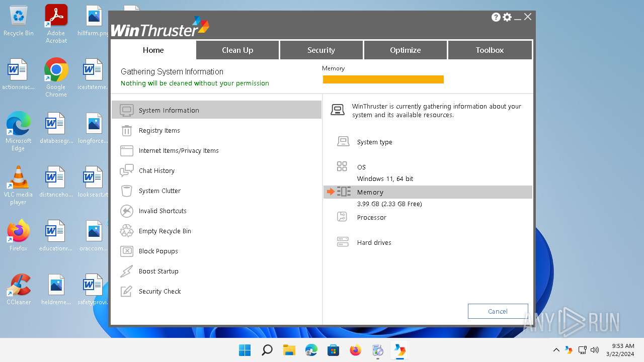Close the WinThruster window

click(528, 17)
